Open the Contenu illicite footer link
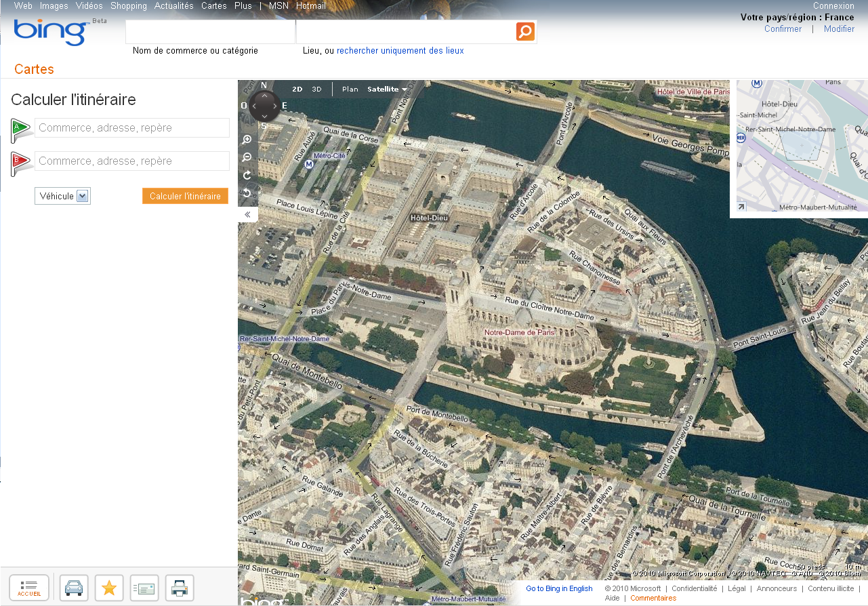The height and width of the screenshot is (606, 868). click(x=831, y=588)
